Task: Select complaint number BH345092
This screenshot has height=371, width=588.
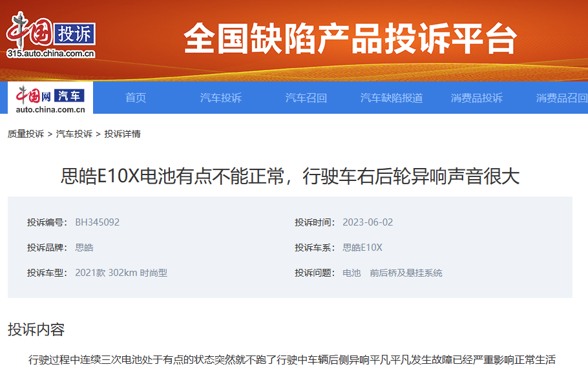Action: (97, 222)
